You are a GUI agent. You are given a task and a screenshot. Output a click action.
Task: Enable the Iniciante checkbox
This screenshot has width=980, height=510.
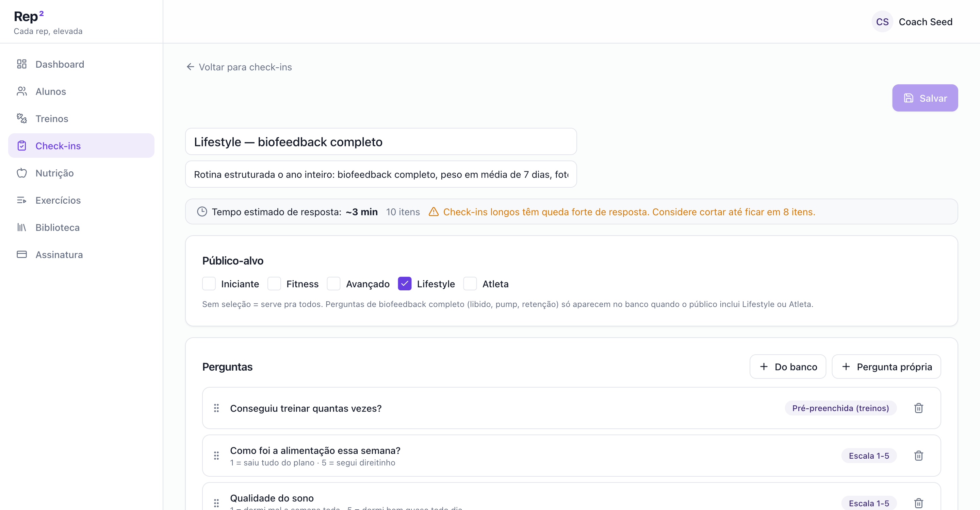[x=209, y=284]
